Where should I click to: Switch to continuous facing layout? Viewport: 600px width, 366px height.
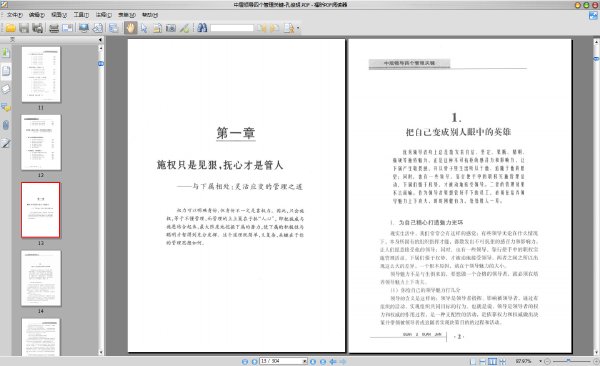pyautogui.click(x=502, y=361)
